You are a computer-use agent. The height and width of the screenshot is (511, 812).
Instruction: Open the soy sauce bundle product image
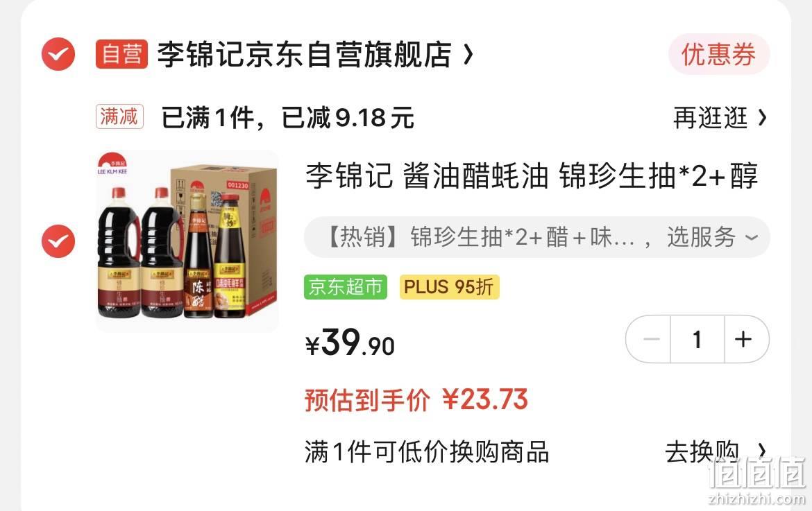187,241
